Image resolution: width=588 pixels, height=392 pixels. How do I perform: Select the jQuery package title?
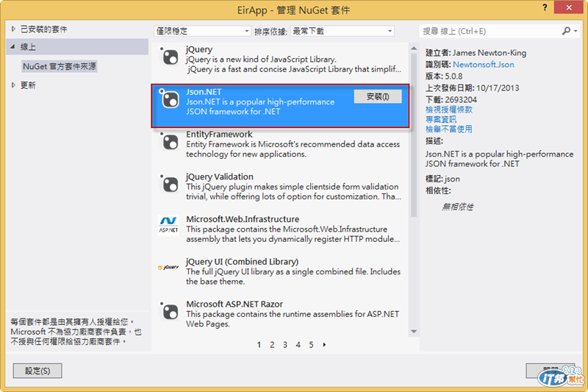pos(199,49)
